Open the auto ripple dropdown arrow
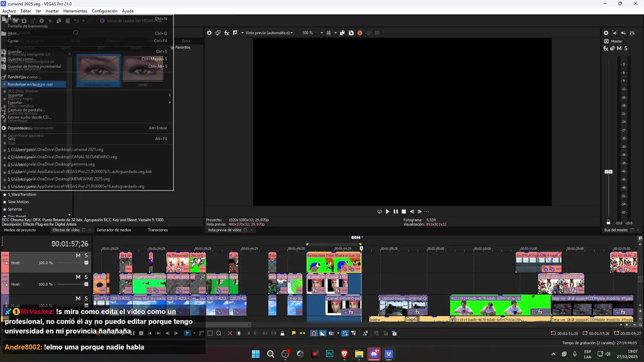 click(337, 333)
